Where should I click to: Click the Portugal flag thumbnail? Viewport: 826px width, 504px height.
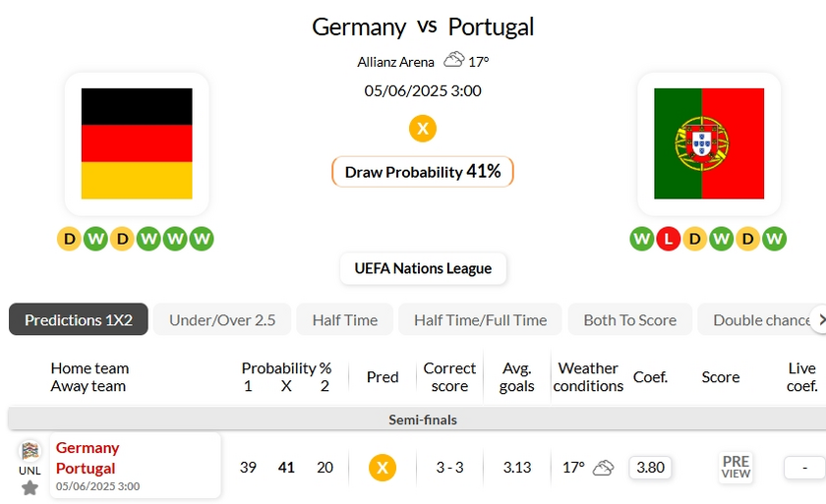coord(708,143)
